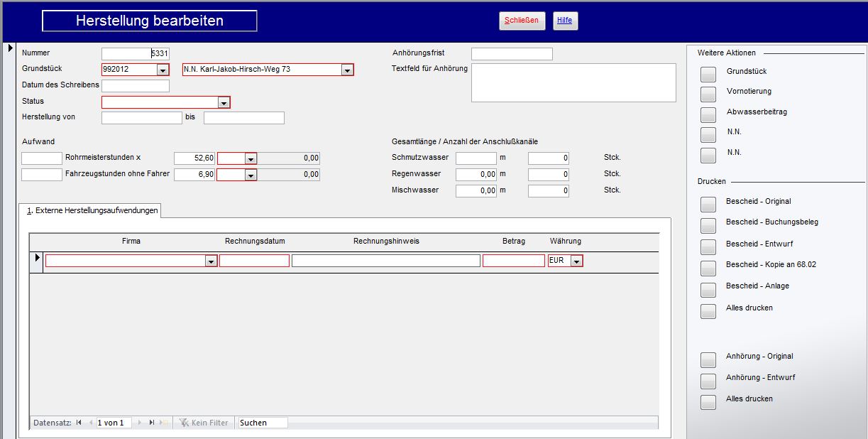The width and height of the screenshot is (868, 439).
Task: Open the Währung dropdown showing EUR
Action: (577, 261)
